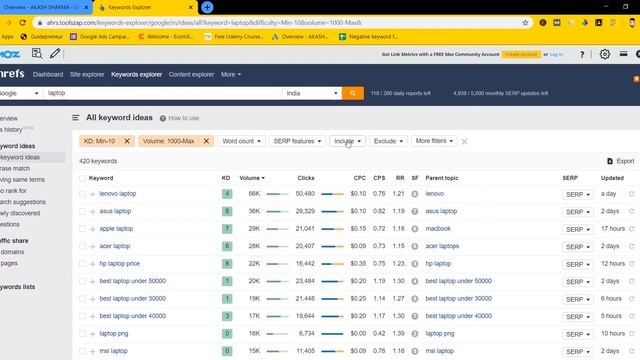Open SERP dropdown for asus laptop
640x360 pixels.
point(578,212)
